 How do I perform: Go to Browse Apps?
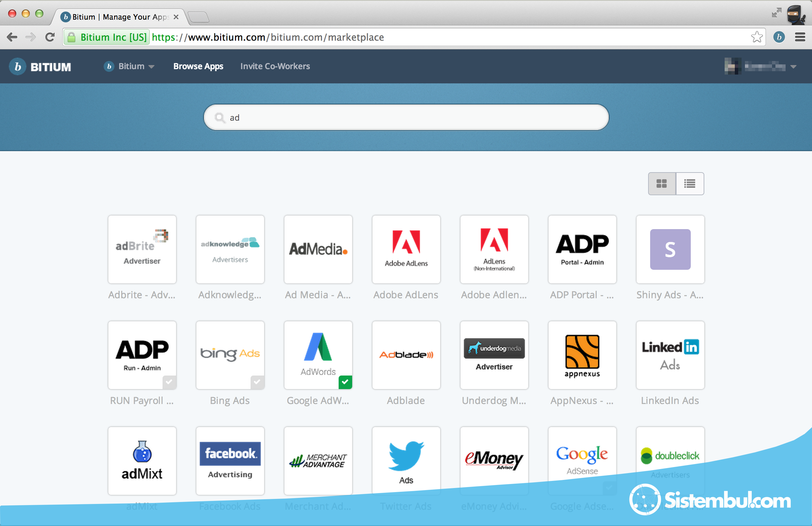tap(198, 66)
